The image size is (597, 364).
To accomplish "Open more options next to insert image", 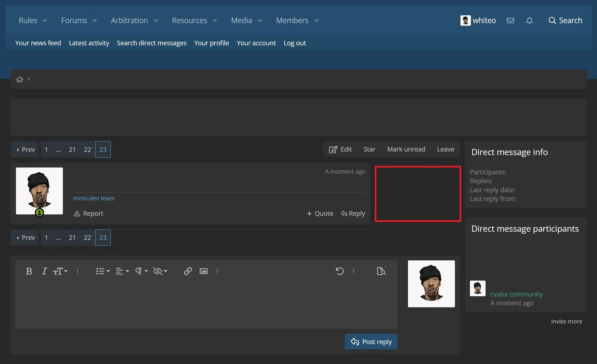I will click(217, 271).
